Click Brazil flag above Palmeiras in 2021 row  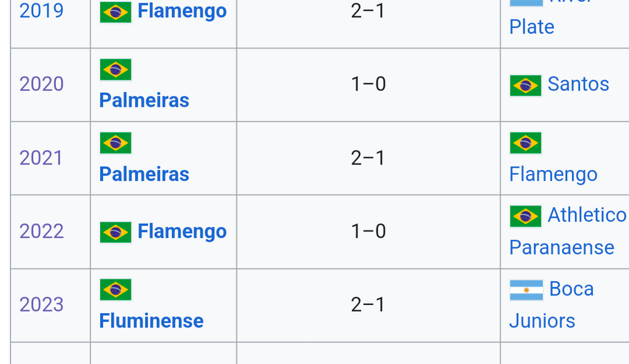tap(115, 143)
